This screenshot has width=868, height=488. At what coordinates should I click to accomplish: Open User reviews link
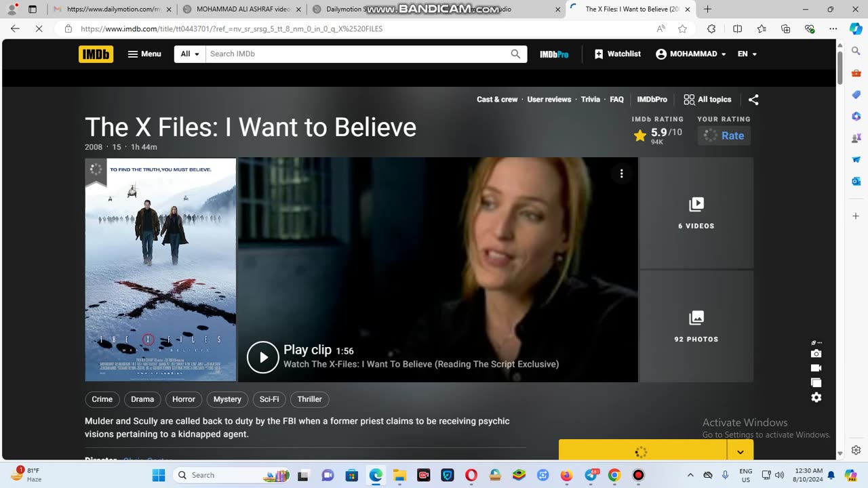coord(549,100)
